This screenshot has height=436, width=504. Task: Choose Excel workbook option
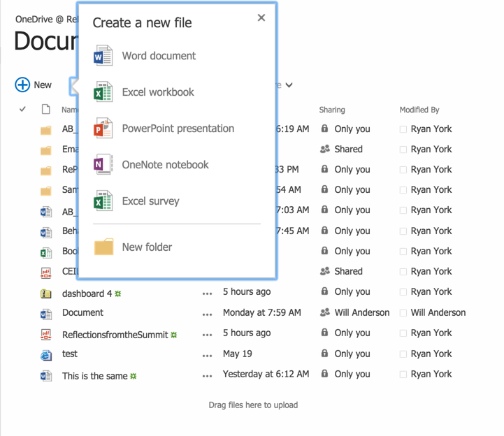pos(158,92)
